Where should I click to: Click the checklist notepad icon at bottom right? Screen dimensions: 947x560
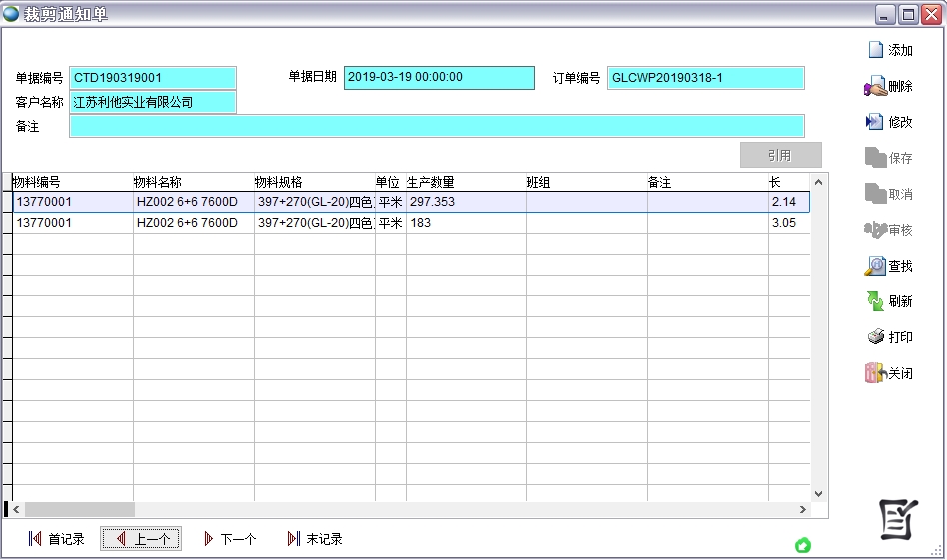pos(897,517)
